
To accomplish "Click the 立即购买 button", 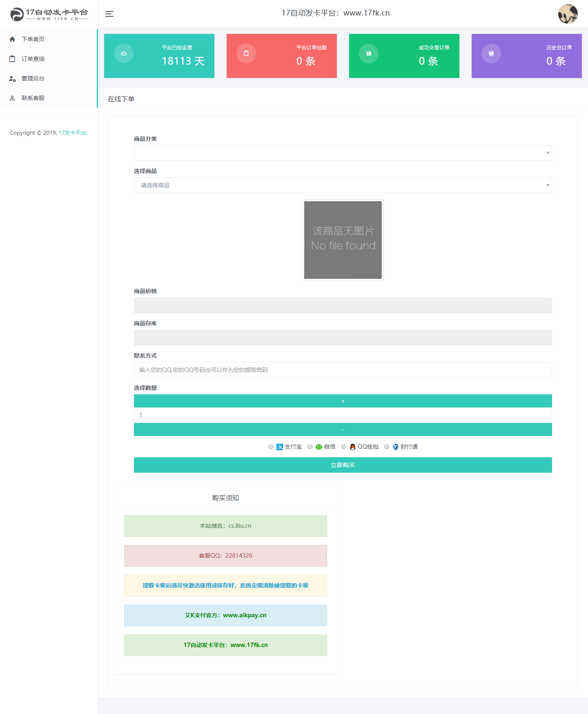I will 343,465.
